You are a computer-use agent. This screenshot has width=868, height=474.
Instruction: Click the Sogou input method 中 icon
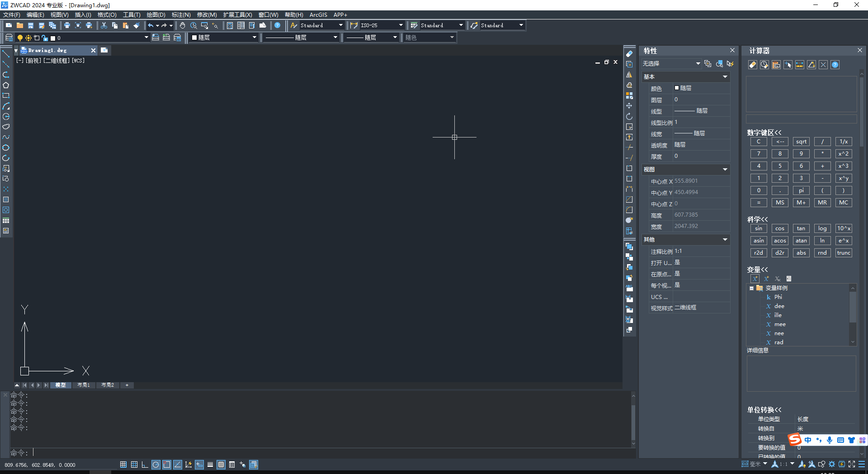pos(808,440)
